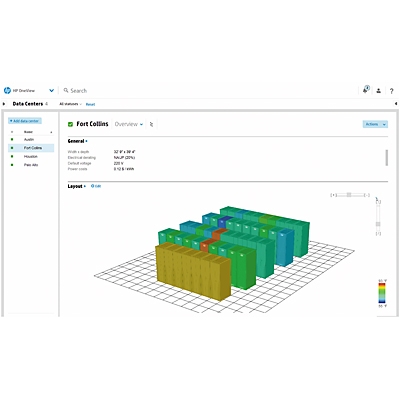Open the All statuses filter

tap(70, 104)
